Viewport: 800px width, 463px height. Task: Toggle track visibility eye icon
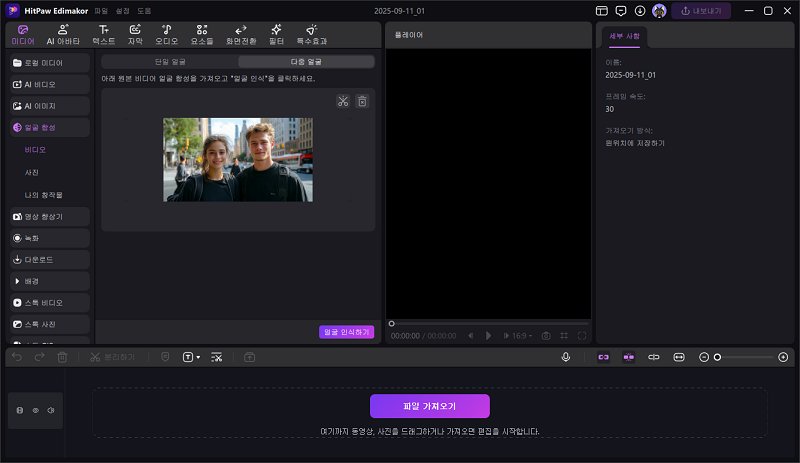[x=36, y=410]
